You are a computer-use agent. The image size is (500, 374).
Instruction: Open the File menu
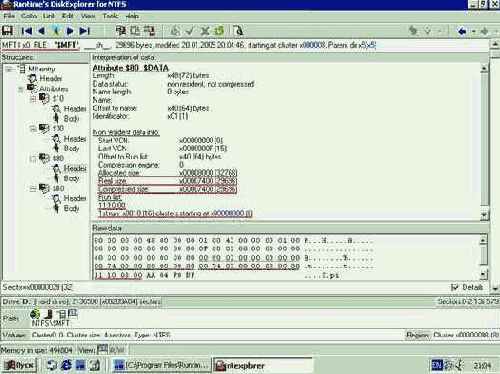(9, 16)
